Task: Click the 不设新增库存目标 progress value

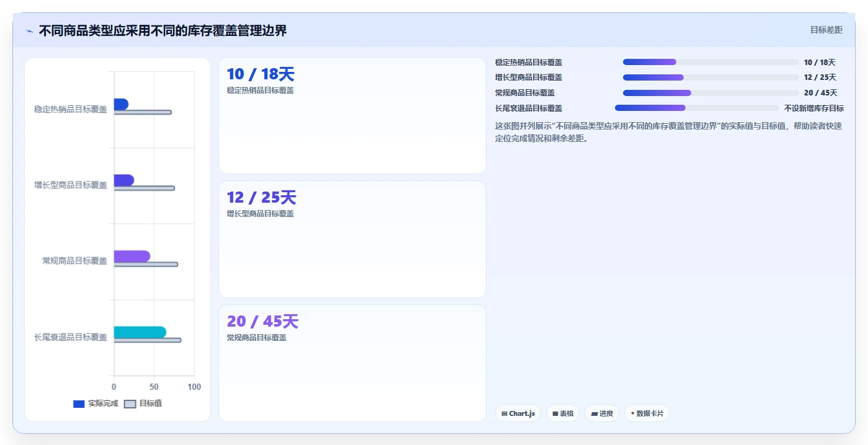Action: coord(814,108)
